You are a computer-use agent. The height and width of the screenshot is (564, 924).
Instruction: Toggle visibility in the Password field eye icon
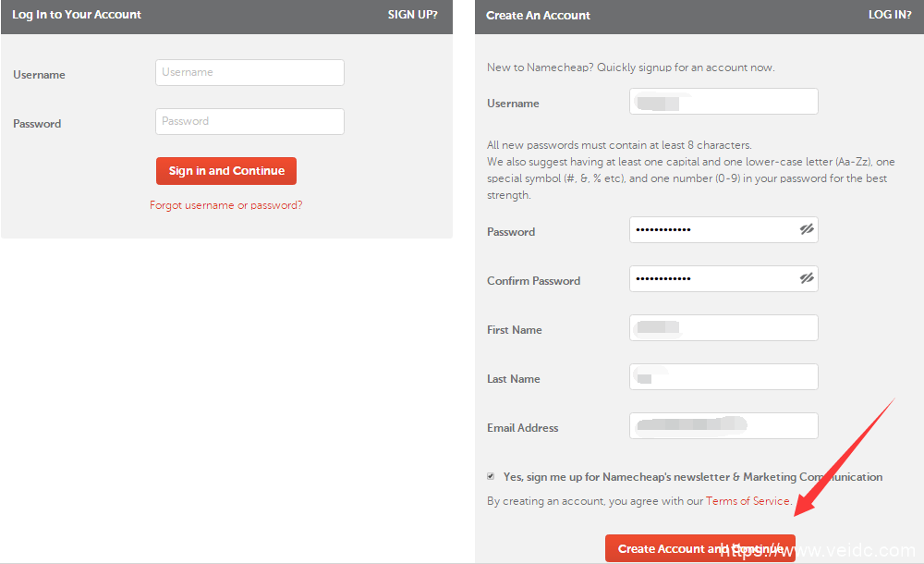click(807, 230)
